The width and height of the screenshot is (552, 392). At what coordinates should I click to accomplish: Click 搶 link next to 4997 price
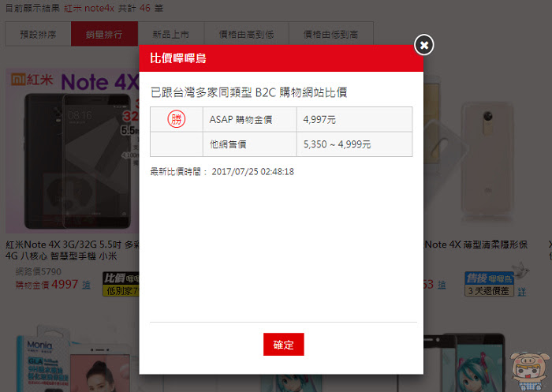pos(86,285)
